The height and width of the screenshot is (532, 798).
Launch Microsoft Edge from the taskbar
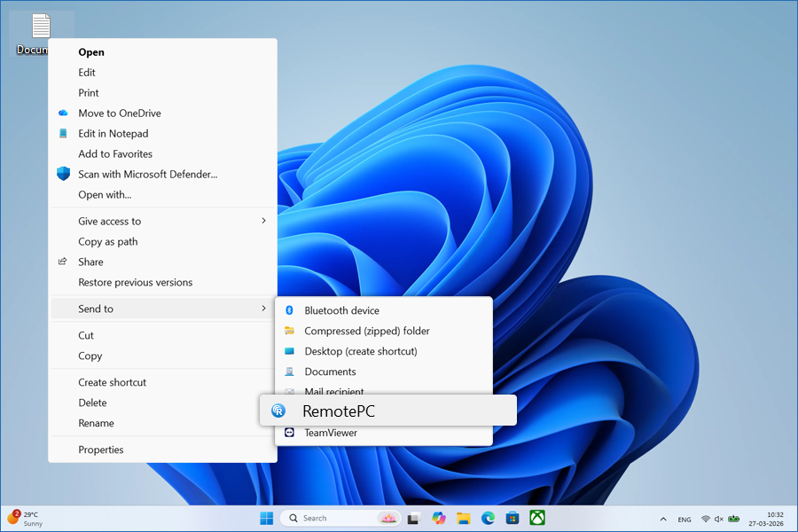pos(487,518)
